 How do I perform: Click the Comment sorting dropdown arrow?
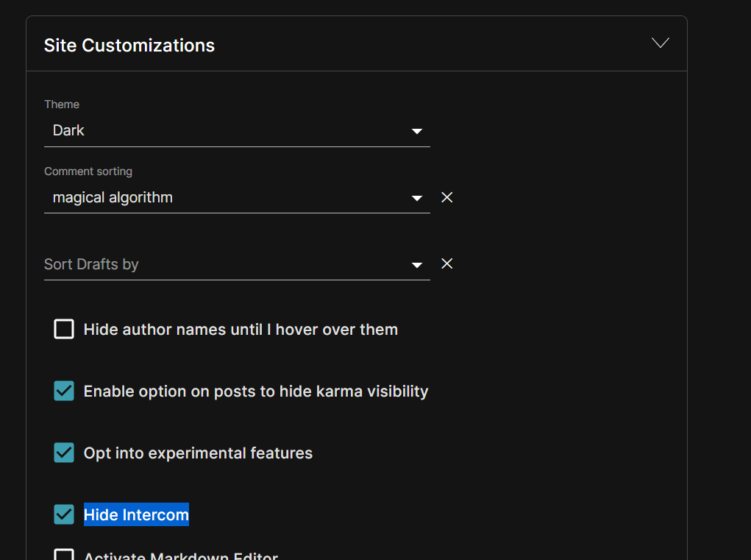pyautogui.click(x=417, y=198)
